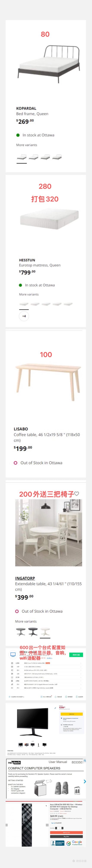Click the red Add to cart button for Asus adapter

click(x=67, y=832)
